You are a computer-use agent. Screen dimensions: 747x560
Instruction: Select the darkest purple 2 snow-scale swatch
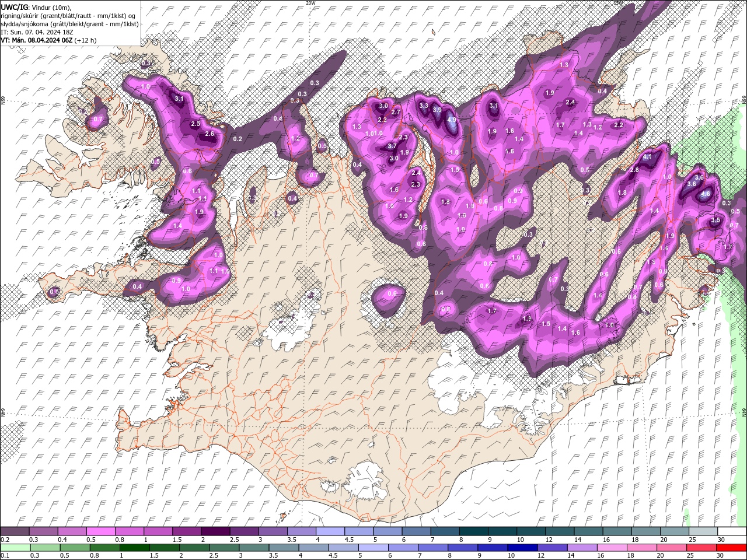215,531
